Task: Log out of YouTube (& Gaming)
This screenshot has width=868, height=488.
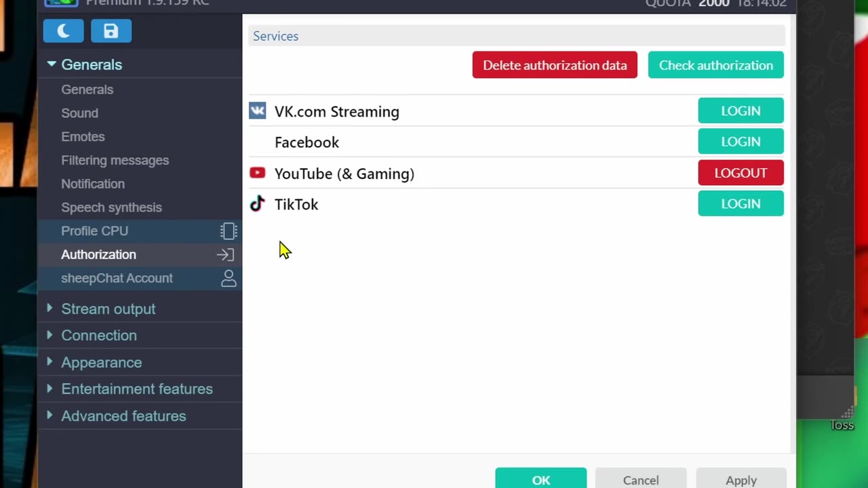Action: [741, 173]
